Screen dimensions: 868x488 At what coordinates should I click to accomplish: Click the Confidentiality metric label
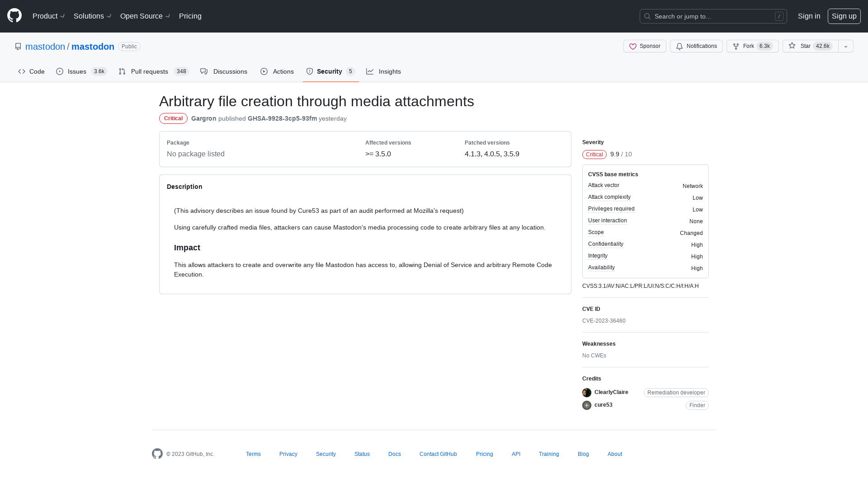click(x=606, y=244)
